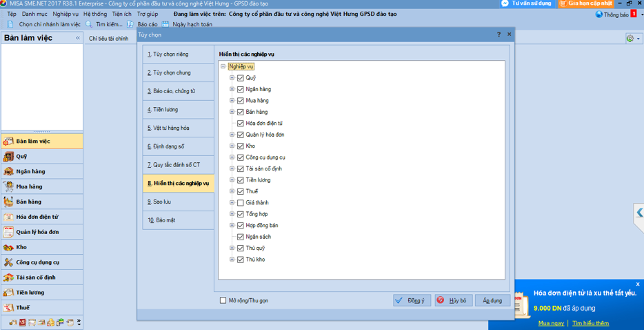Click the Đồng ý button
Screen dimensions: 644x330
pyautogui.click(x=412, y=300)
